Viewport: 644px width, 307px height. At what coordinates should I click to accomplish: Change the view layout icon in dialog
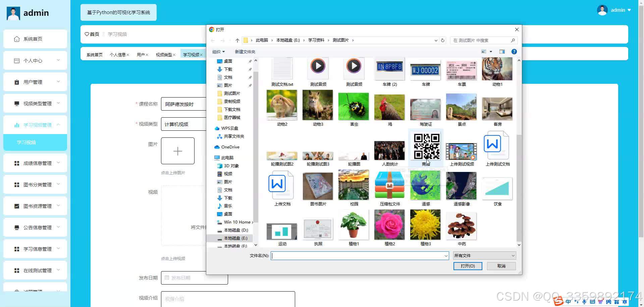point(484,52)
